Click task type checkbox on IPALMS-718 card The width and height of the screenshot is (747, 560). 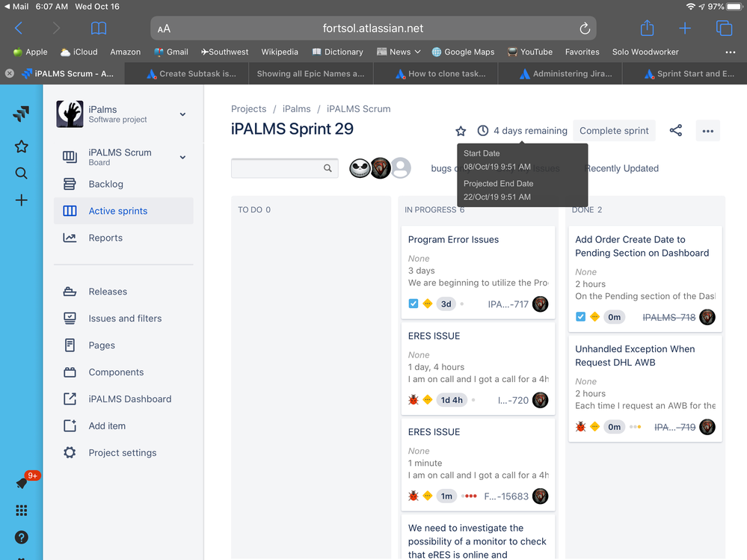click(580, 317)
